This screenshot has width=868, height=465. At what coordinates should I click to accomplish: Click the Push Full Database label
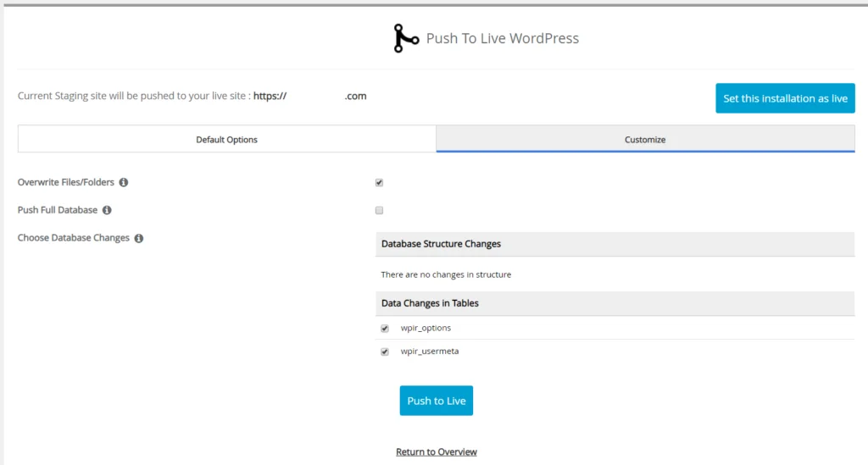pos(58,210)
